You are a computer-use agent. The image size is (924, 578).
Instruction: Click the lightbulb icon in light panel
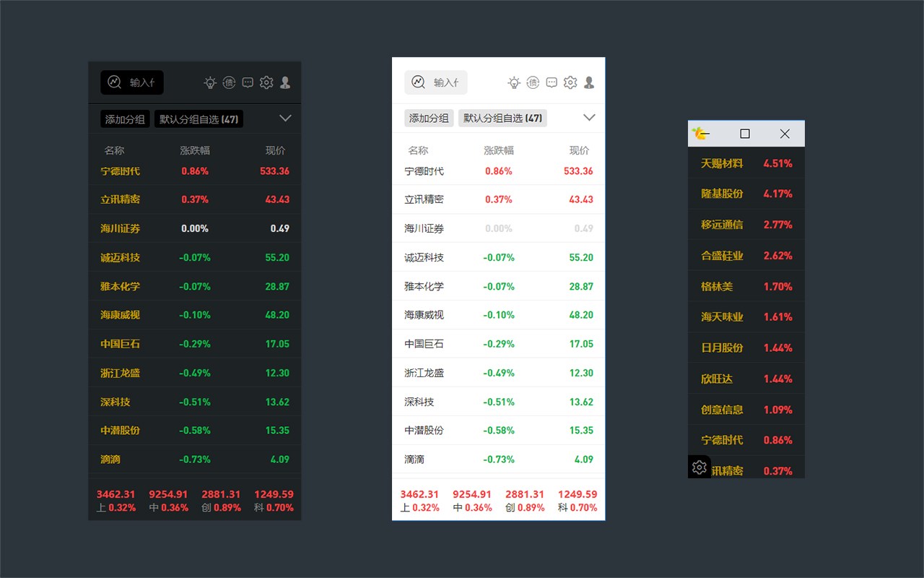(514, 82)
